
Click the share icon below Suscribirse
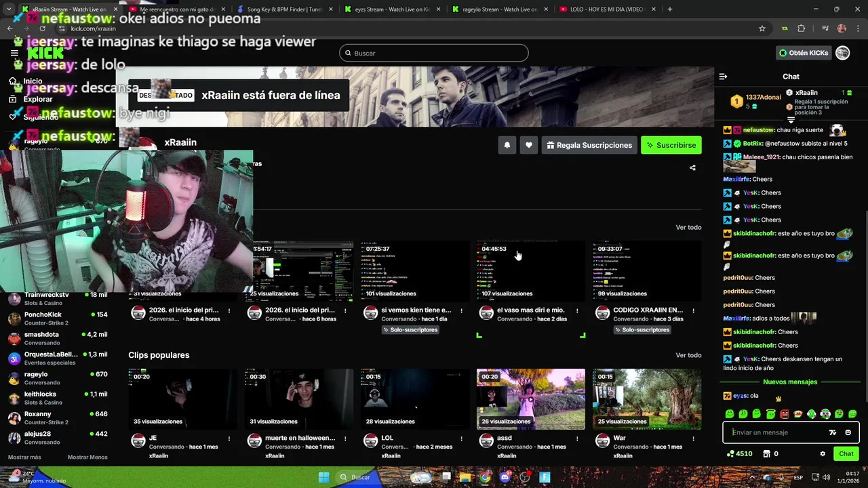pyautogui.click(x=692, y=167)
